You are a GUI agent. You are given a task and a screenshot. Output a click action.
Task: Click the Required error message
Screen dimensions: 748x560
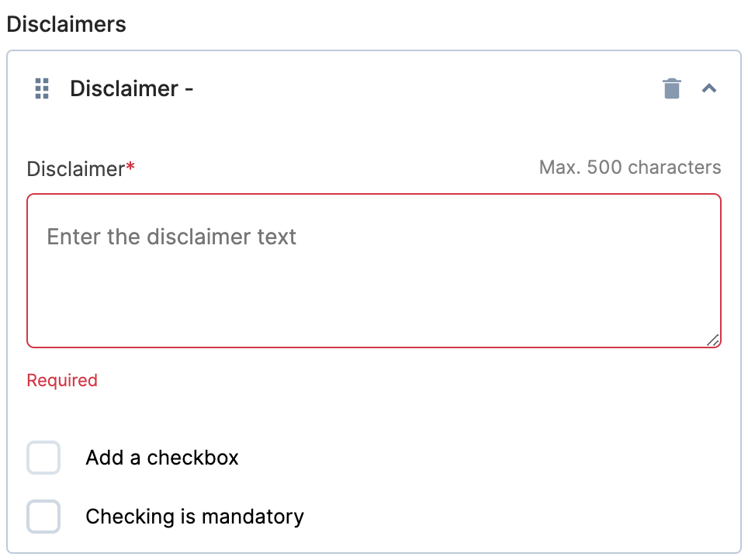62,380
